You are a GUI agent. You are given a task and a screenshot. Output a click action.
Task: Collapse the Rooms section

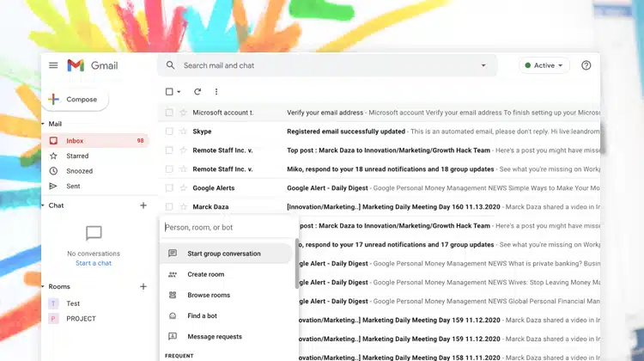(43, 286)
